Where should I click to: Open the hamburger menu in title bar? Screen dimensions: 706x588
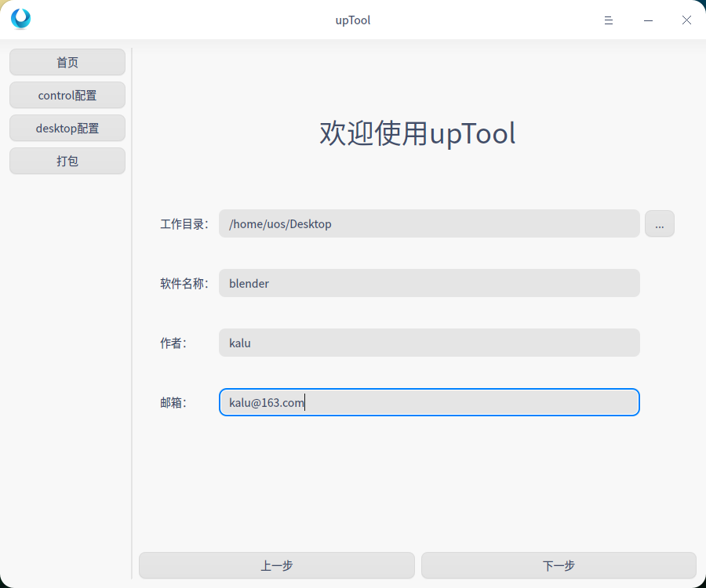[608, 20]
